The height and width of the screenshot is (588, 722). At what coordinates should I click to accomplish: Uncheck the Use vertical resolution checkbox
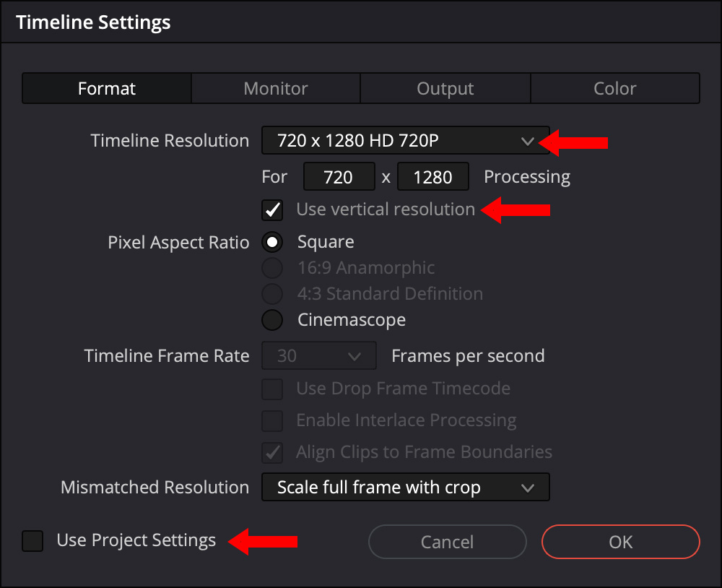tap(271, 209)
